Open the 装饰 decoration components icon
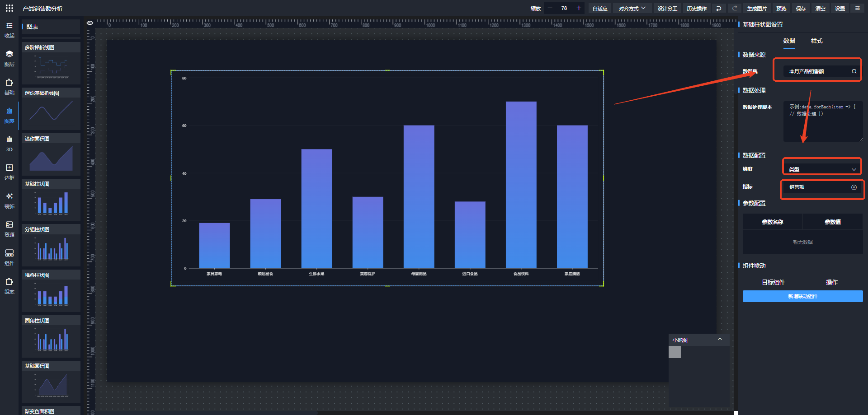The image size is (868, 415). 9,201
